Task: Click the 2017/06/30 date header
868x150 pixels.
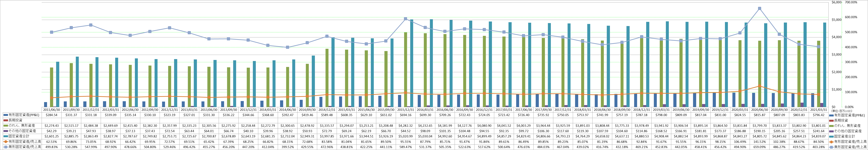Action: 523,110
